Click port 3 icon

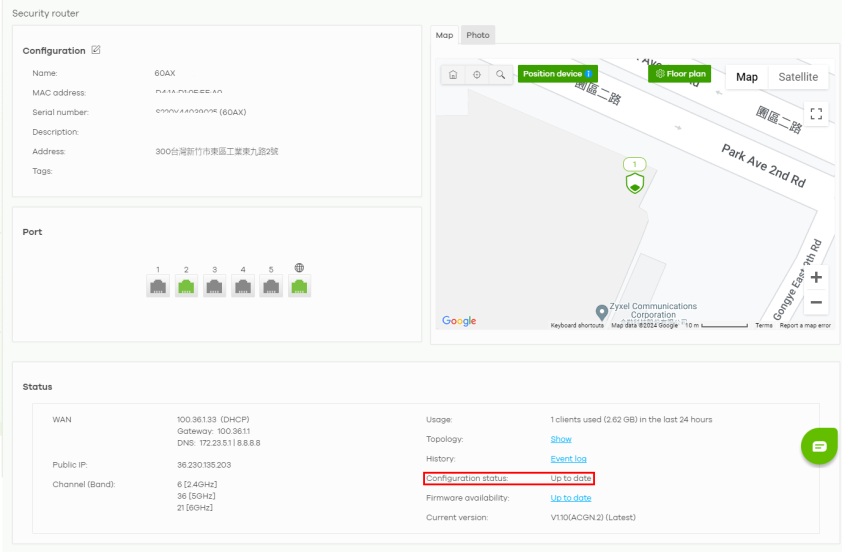coord(214,287)
